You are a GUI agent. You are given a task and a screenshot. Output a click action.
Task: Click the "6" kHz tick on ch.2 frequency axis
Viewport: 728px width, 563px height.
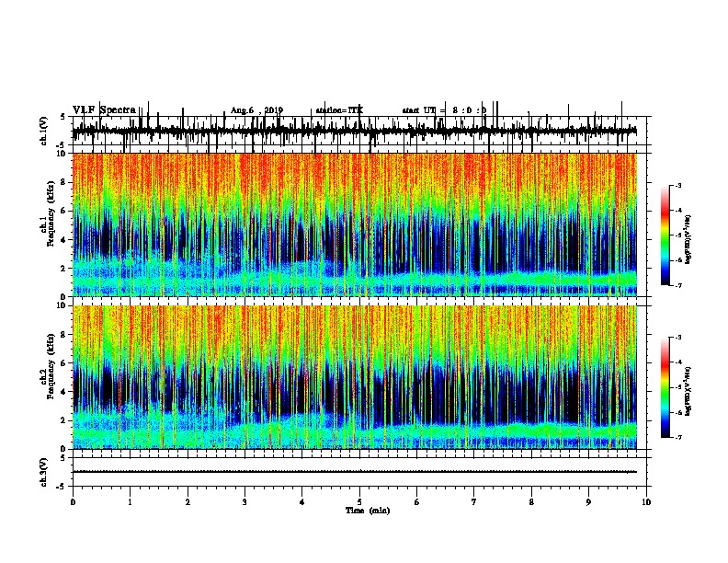point(64,362)
